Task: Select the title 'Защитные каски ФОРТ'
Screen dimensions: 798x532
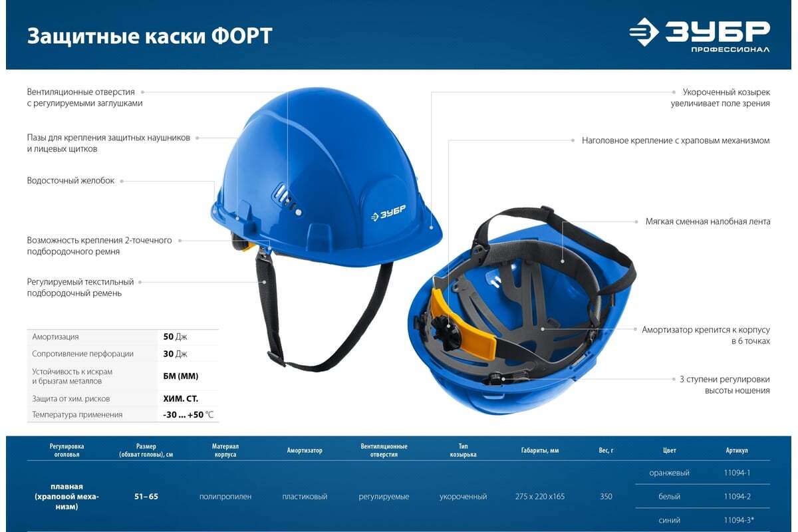Action: 150,35
